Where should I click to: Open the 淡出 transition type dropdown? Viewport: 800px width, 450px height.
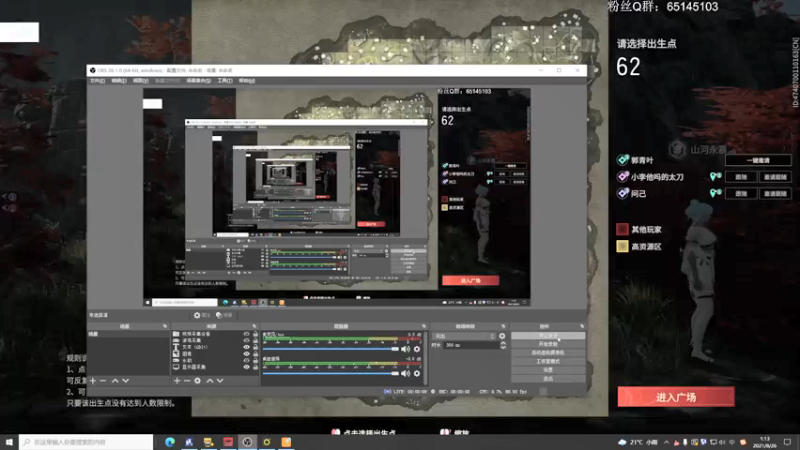coord(464,336)
